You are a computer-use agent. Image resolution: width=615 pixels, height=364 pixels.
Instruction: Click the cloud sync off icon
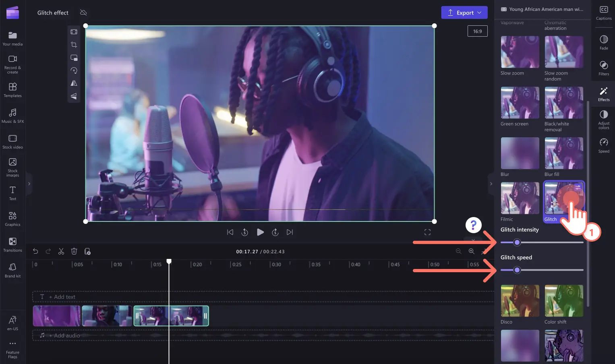pos(83,12)
